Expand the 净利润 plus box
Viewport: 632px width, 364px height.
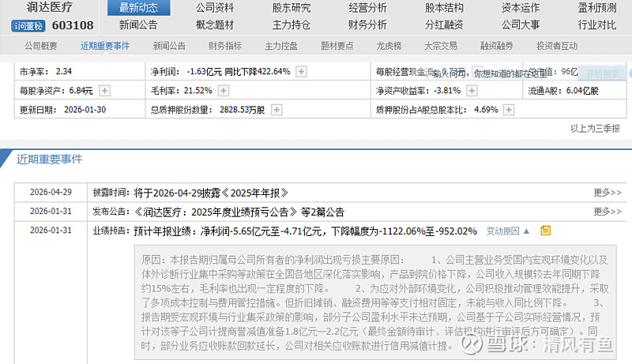coord(301,72)
